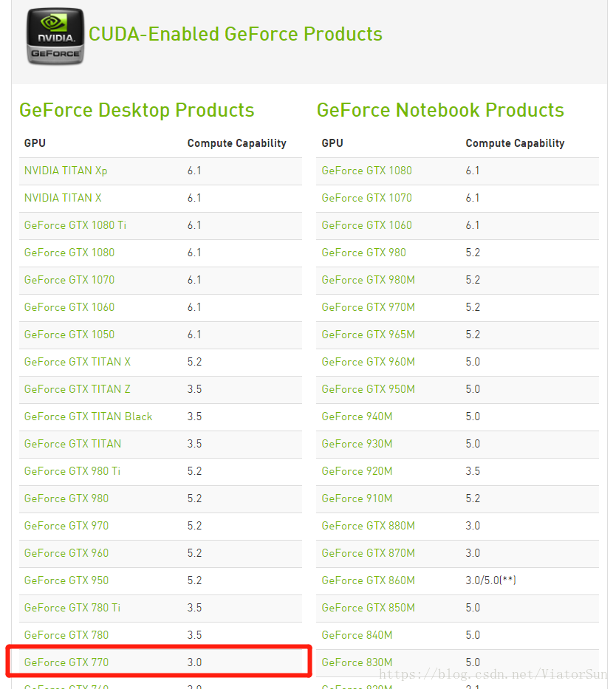Open the GeForce GTX 950 link
This screenshot has height=689, width=616.
tap(66, 580)
